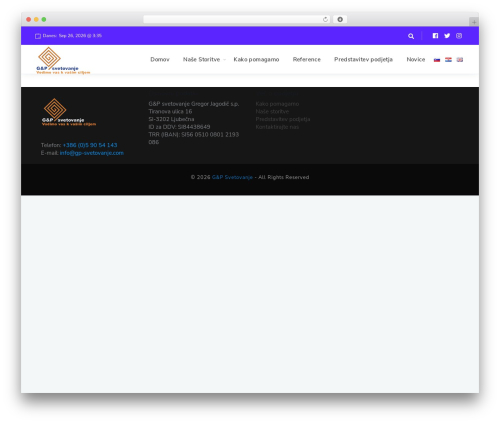Screen dimensions: 500x423
Task: Switch language with the Croatian flag
Action: (x=448, y=60)
